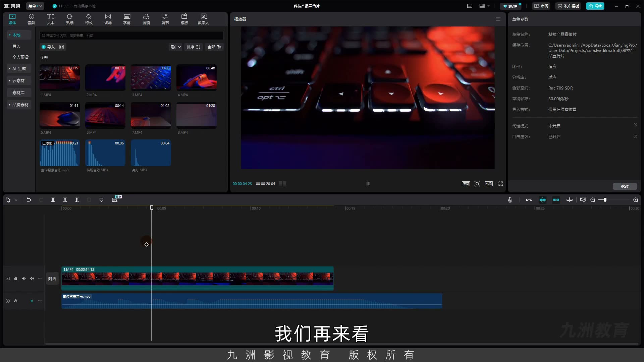This screenshot has width=644, height=362.
Task: Expand the 云素材 cloud section
Action: (19, 80)
